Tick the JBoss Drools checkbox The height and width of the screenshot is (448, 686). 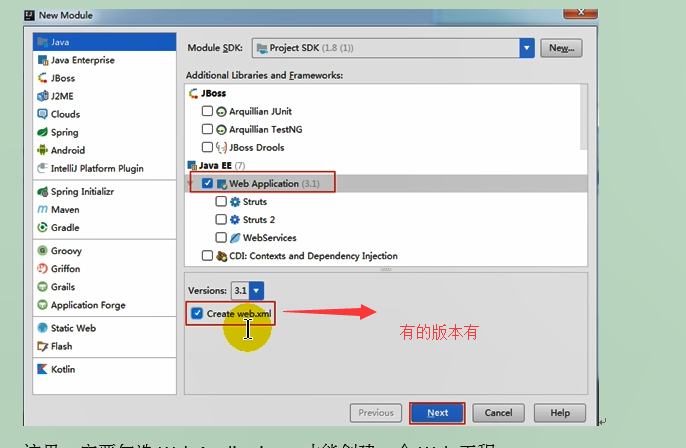207,147
